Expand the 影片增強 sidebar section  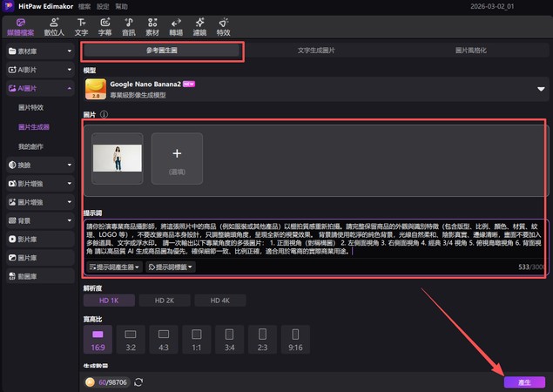point(40,184)
